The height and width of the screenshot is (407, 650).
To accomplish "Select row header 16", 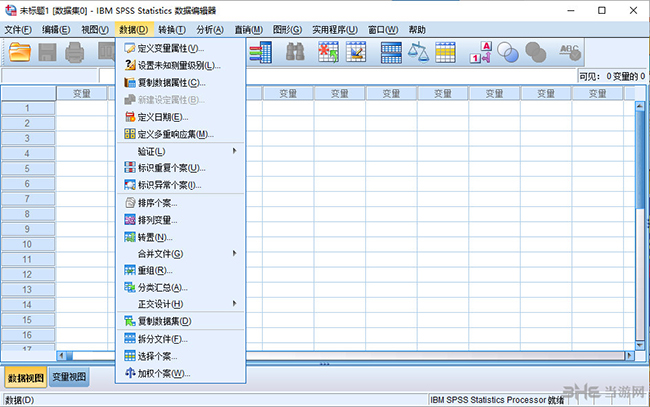I will click(27, 335).
